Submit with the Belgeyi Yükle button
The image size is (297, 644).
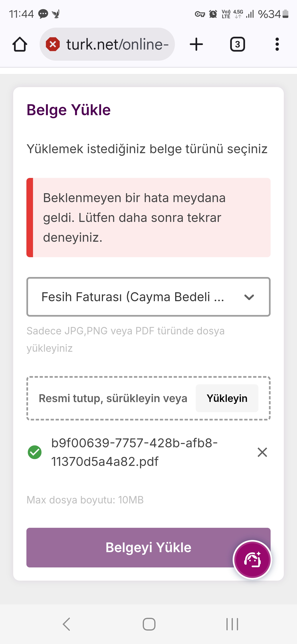pos(130,547)
